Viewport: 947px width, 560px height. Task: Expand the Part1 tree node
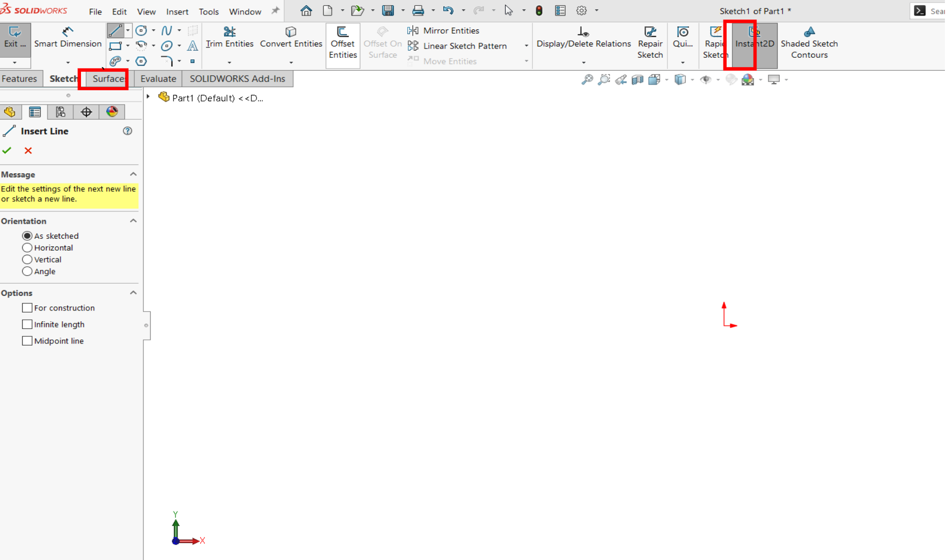pyautogui.click(x=148, y=97)
